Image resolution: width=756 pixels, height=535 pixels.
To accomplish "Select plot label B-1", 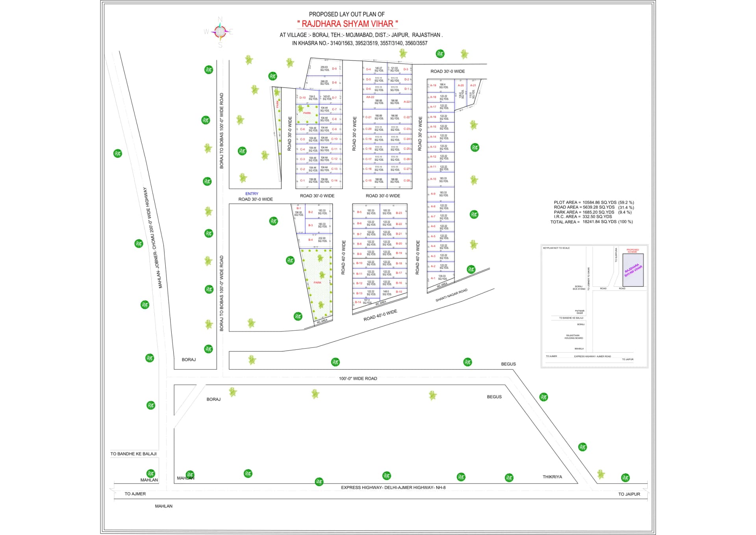I will point(298,208).
